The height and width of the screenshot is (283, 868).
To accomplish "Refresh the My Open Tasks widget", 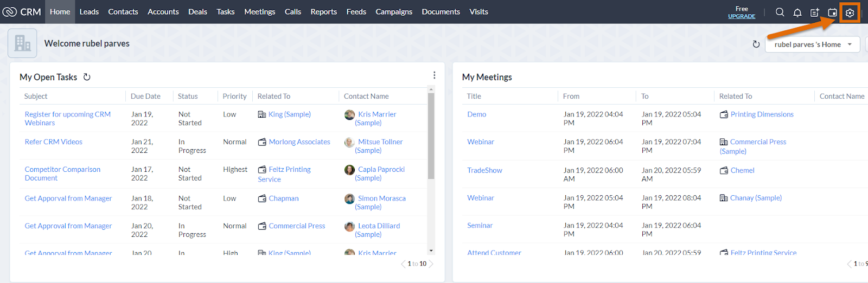I will tap(87, 77).
